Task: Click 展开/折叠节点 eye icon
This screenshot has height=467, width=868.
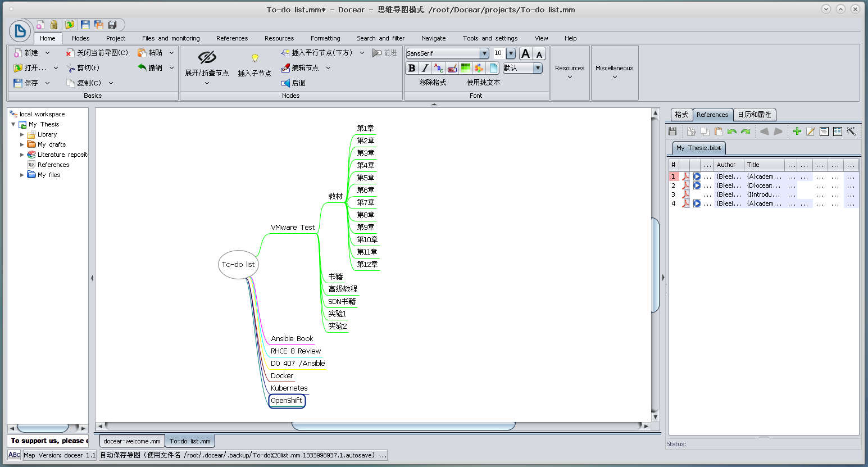Action: click(207, 57)
